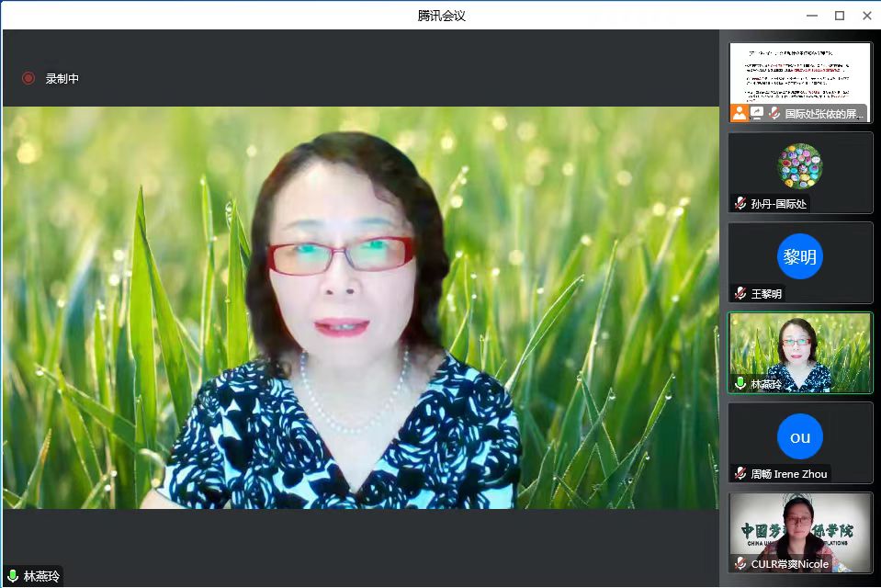Click the blue 黎明 avatar circle
The image size is (881, 588).
[x=799, y=255]
